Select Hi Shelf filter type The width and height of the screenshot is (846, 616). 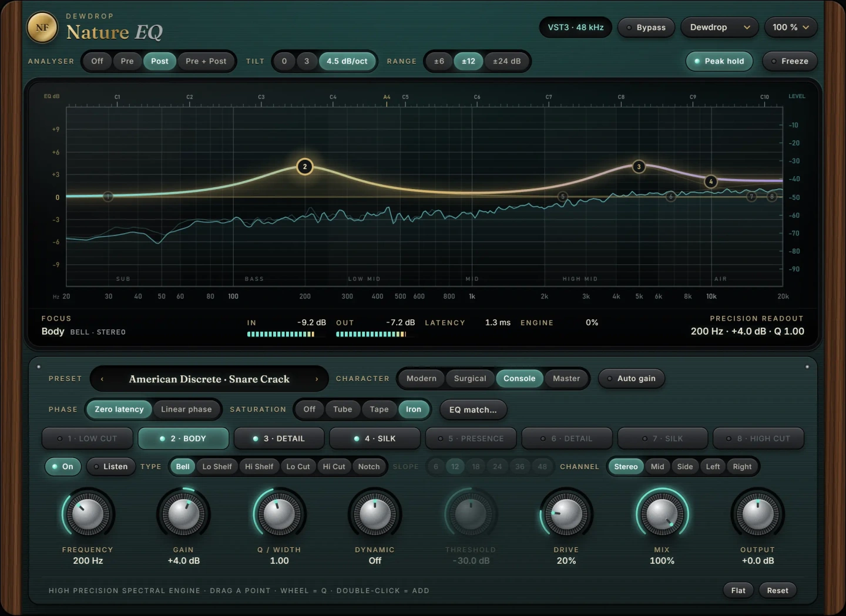(259, 467)
